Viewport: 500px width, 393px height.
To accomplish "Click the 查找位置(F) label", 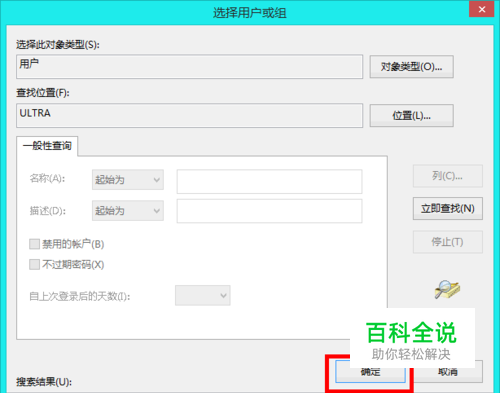I will (43, 93).
